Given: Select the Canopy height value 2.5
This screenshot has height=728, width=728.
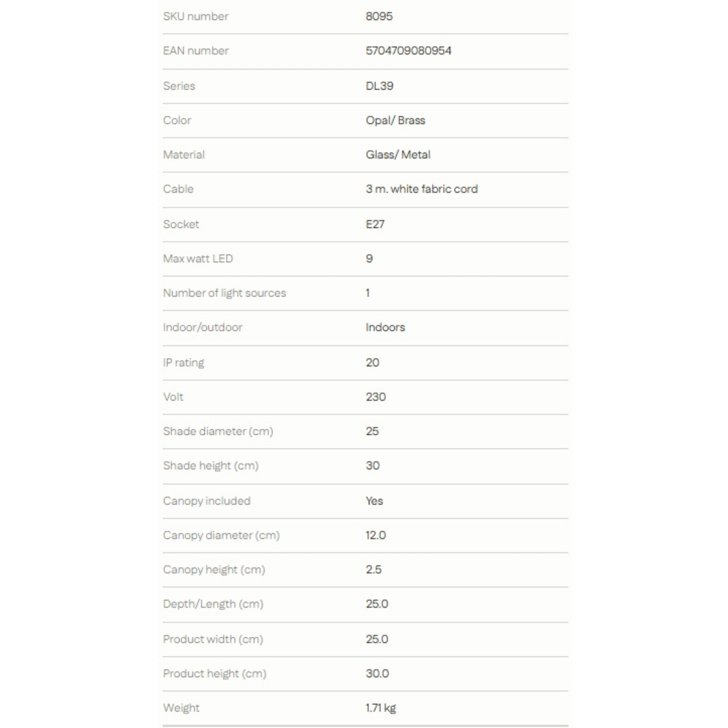Looking at the screenshot, I should click(374, 569).
